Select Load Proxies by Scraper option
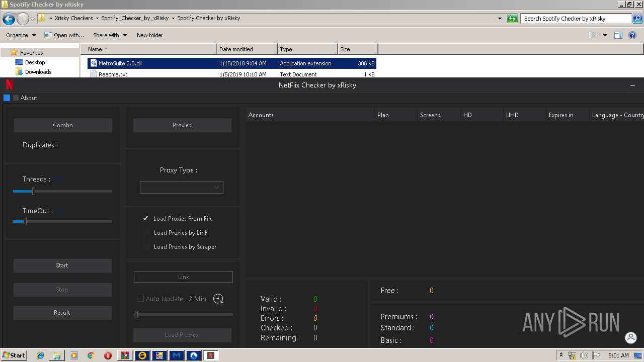Viewport: 644px width, 362px height. point(179,247)
